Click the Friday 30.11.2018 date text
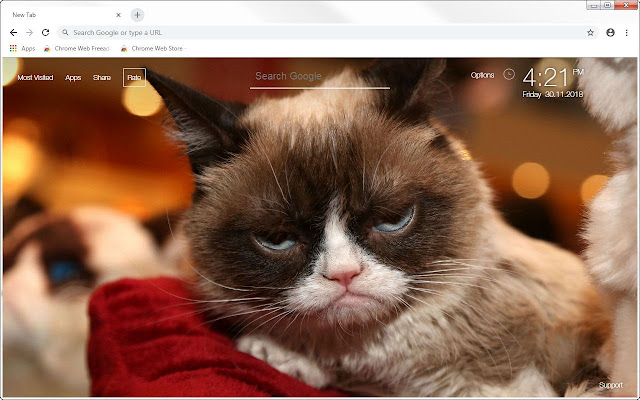 (x=553, y=95)
